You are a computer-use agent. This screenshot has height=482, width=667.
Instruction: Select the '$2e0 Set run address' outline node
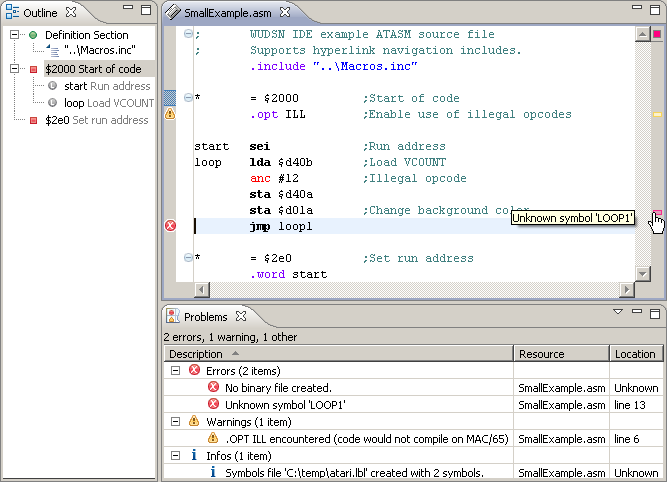coord(96,120)
